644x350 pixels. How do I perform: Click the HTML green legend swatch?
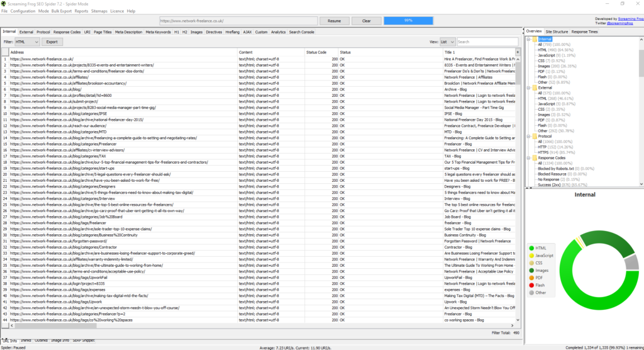click(531, 248)
